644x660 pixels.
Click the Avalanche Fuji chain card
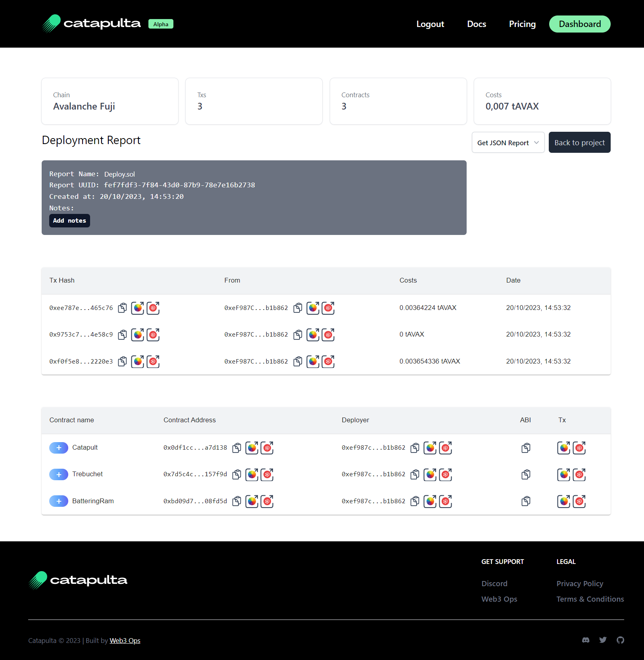110,101
